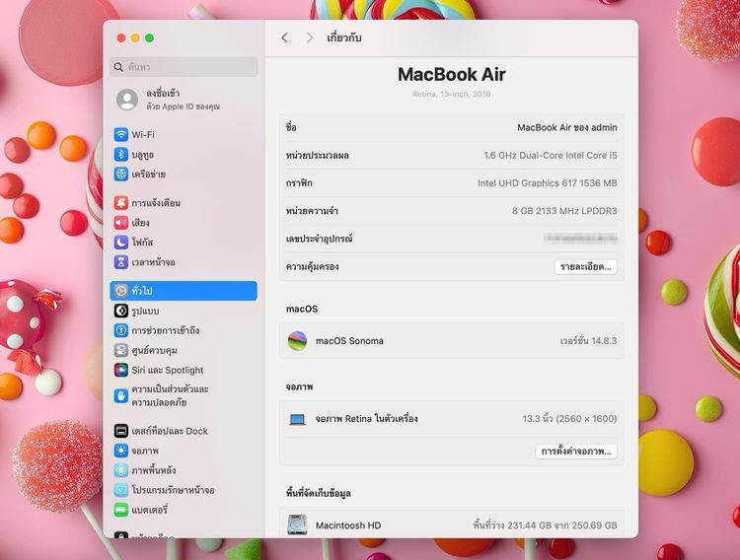The width and height of the screenshot is (740, 560).
Task: Open Appearance (รูปแบบ) icon
Action: pyautogui.click(x=121, y=311)
